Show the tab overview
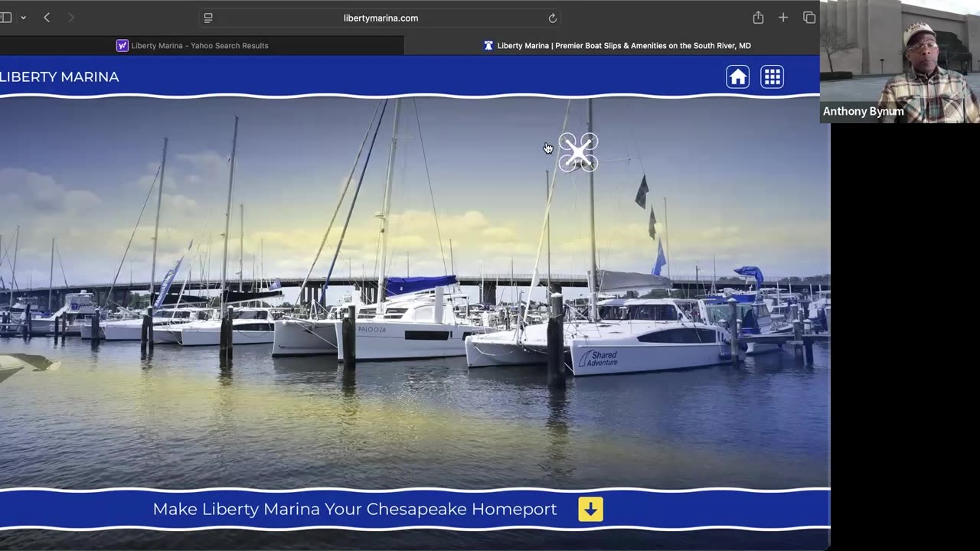This screenshot has width=980, height=551. coord(809,18)
